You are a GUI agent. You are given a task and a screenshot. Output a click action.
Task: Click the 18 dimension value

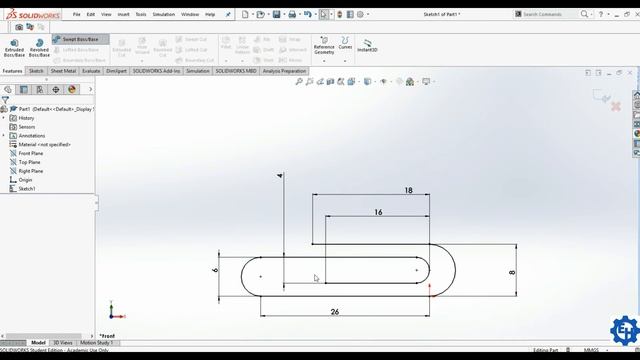pyautogui.click(x=409, y=191)
